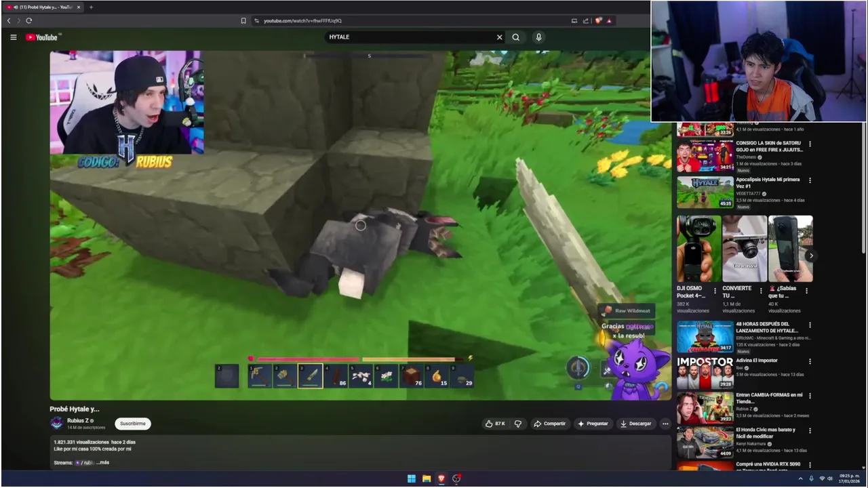Image resolution: width=868 pixels, height=488 pixels.
Task: Open options for Honda Civic video
Action: [x=810, y=430]
